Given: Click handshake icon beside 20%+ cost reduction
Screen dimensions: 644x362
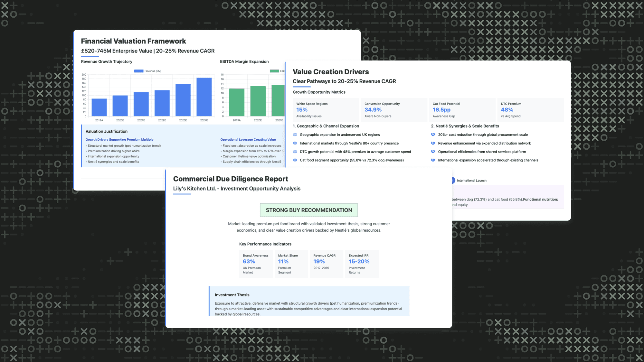Looking at the screenshot, I should click(x=433, y=135).
